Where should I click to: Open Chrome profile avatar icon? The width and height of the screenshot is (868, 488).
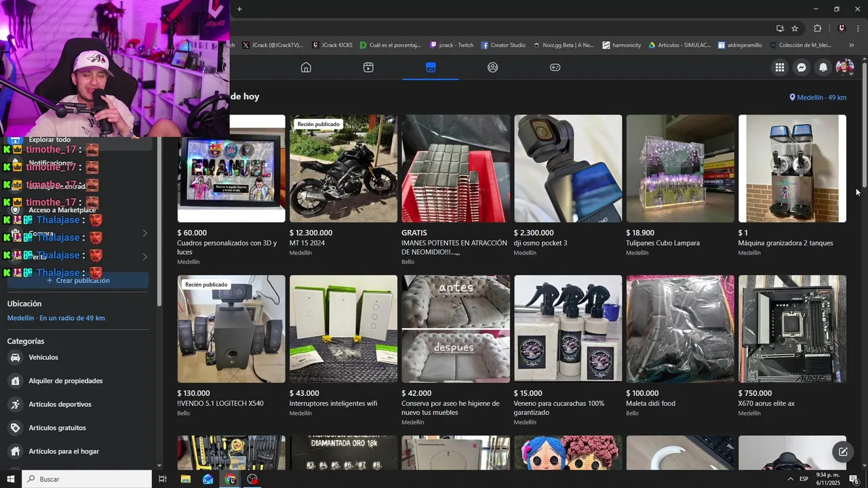pyautogui.click(x=842, y=28)
